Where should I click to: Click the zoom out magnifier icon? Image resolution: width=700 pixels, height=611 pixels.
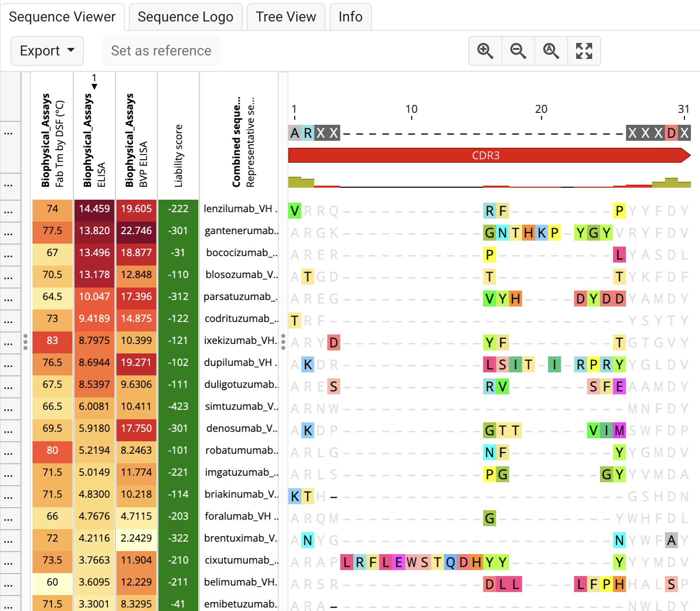coord(518,51)
